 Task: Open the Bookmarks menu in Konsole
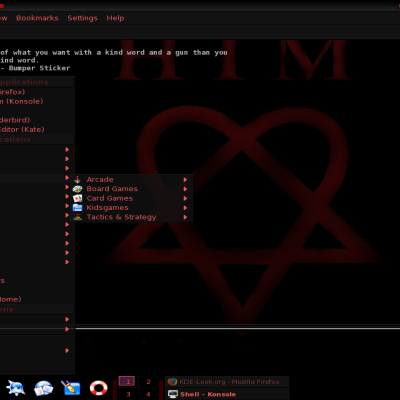click(x=37, y=18)
